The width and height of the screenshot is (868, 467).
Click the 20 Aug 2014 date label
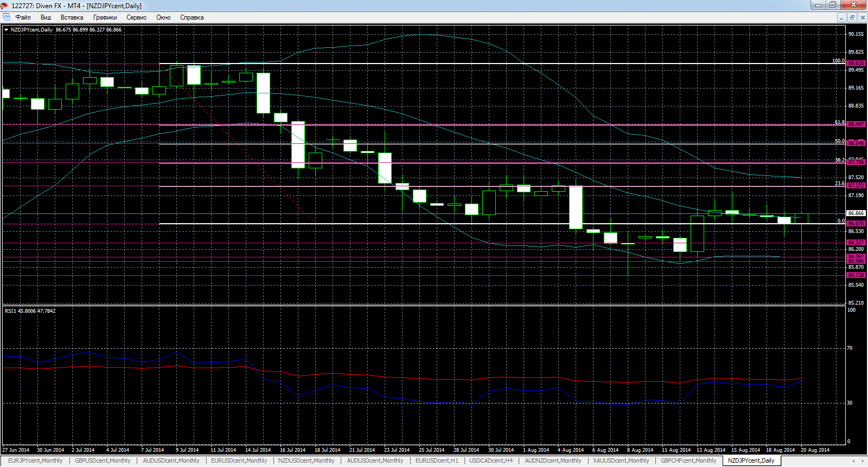point(815,450)
